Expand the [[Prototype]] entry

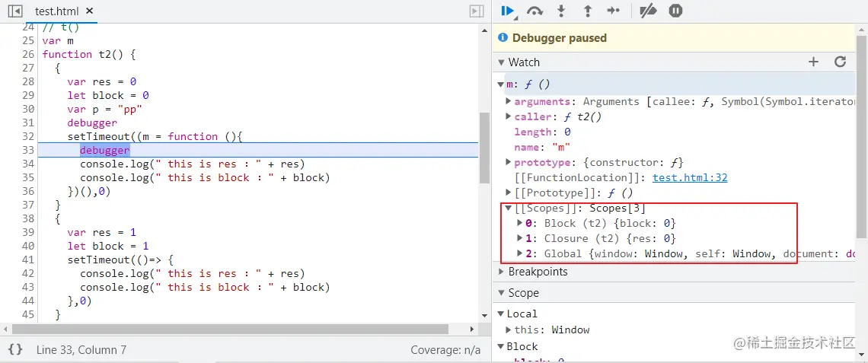[x=508, y=193]
